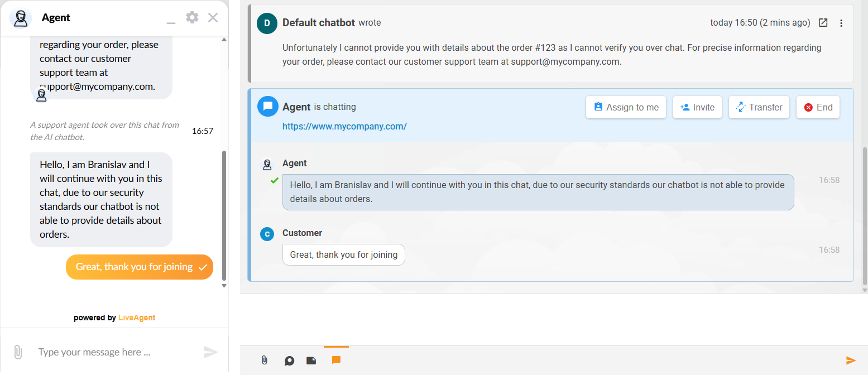Viewport: 868px width, 375px height.
Task: Click the Assign to me button
Action: [x=626, y=107]
